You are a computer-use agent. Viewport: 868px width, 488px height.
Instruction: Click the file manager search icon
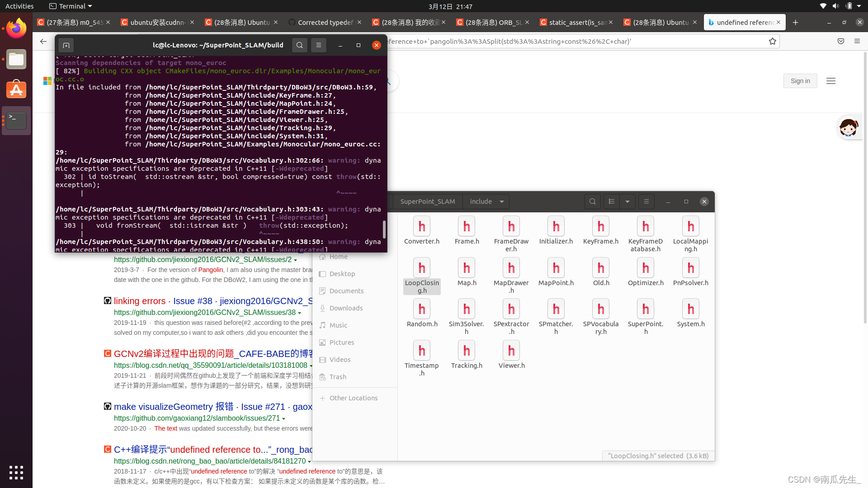[x=592, y=202]
